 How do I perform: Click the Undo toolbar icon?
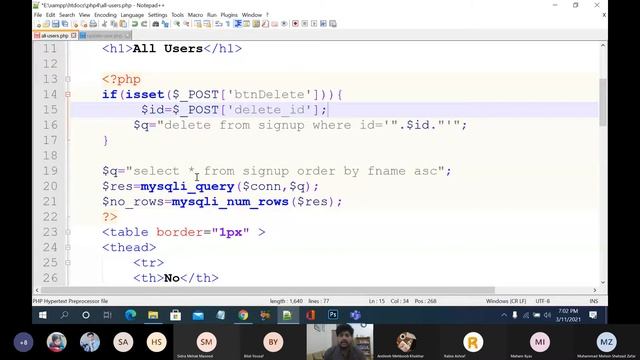pyautogui.click(x=134, y=24)
